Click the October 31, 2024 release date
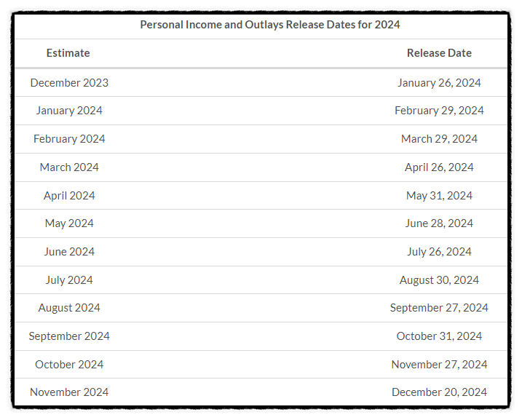 pos(439,336)
